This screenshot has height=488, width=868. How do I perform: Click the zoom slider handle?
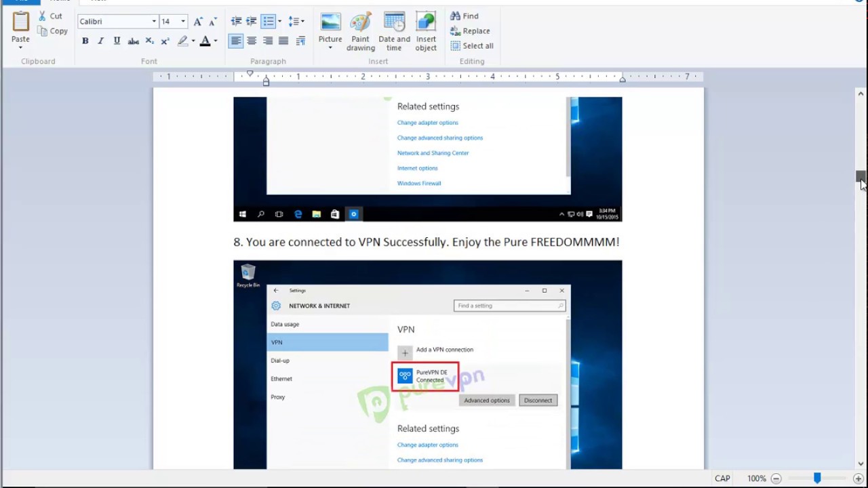pos(817,479)
